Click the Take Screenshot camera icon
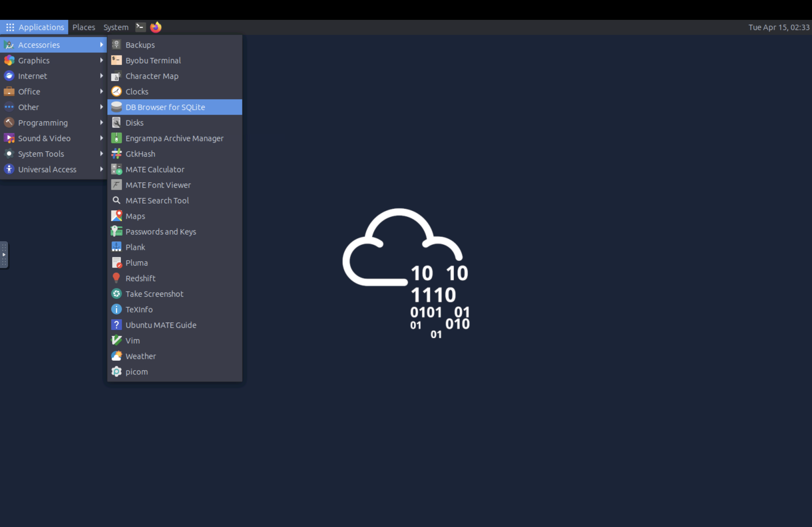The image size is (812, 527). click(x=116, y=294)
